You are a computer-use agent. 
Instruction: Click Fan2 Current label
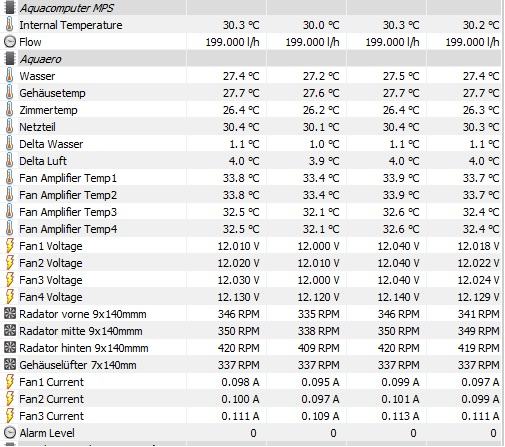(52, 399)
